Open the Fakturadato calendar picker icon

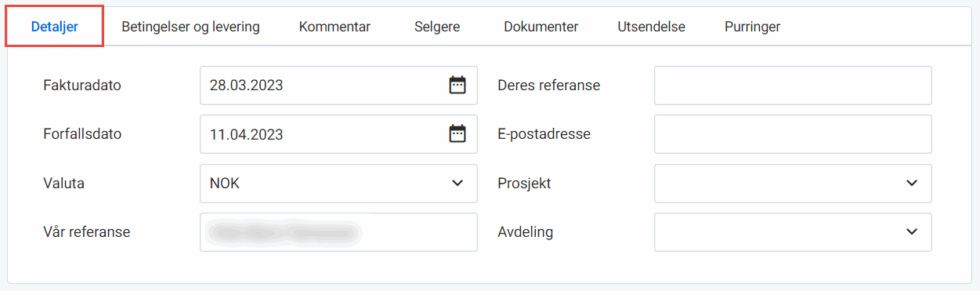pos(457,85)
